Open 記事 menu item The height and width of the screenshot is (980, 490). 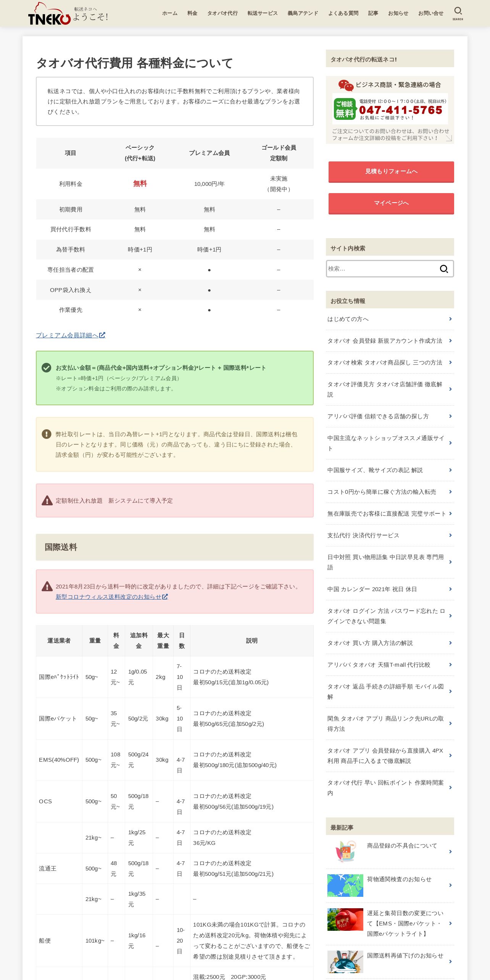click(373, 13)
